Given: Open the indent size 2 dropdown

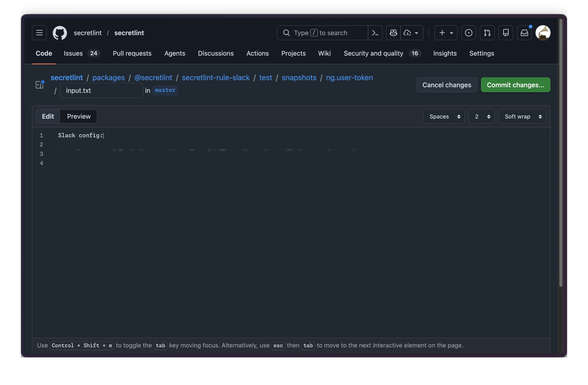Looking at the screenshot, I should 482,116.
